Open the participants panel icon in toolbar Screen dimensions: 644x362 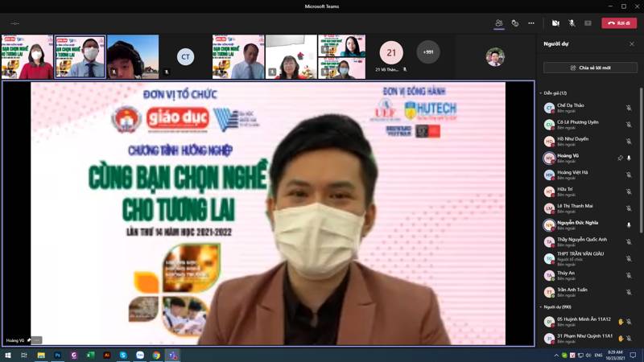coord(499,23)
